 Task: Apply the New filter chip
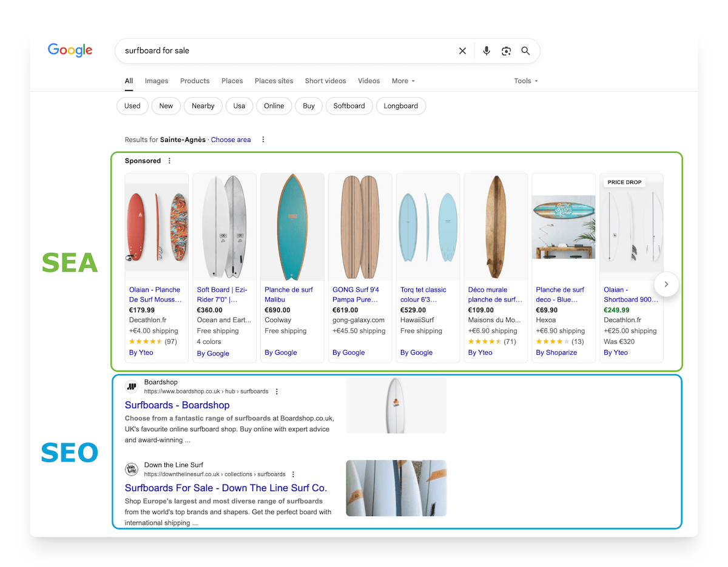(x=166, y=106)
